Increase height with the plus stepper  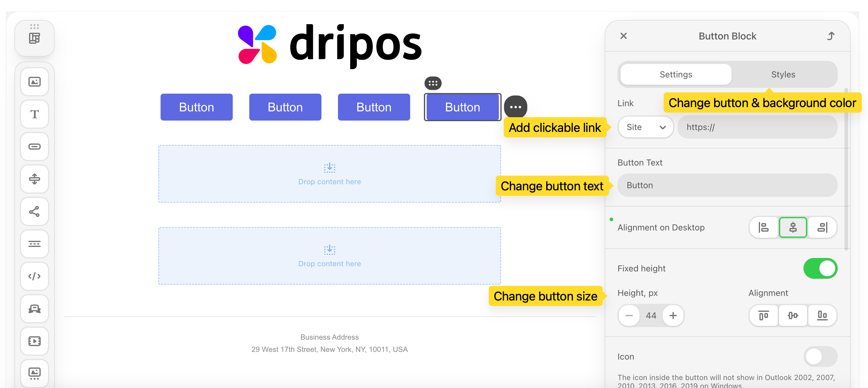click(673, 315)
